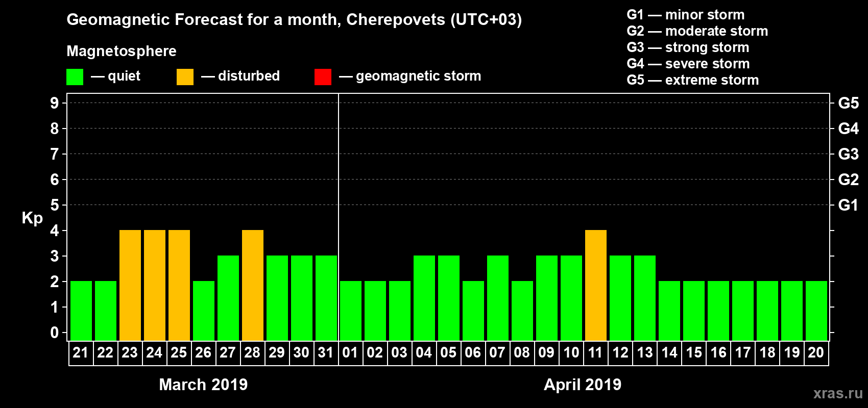Select the date label 21 on the axis
This screenshot has width=868, height=408.
pos(81,353)
